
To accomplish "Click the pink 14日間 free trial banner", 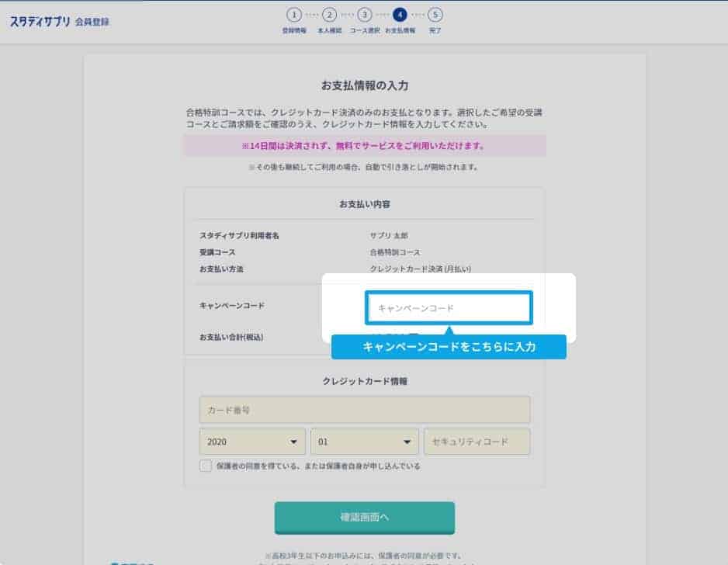I will tap(364, 146).
